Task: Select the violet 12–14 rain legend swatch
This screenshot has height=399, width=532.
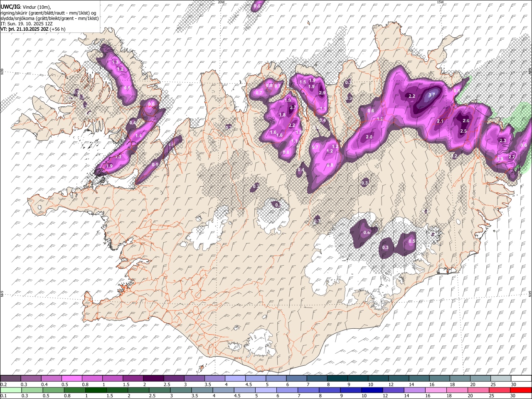Action: click(x=393, y=390)
